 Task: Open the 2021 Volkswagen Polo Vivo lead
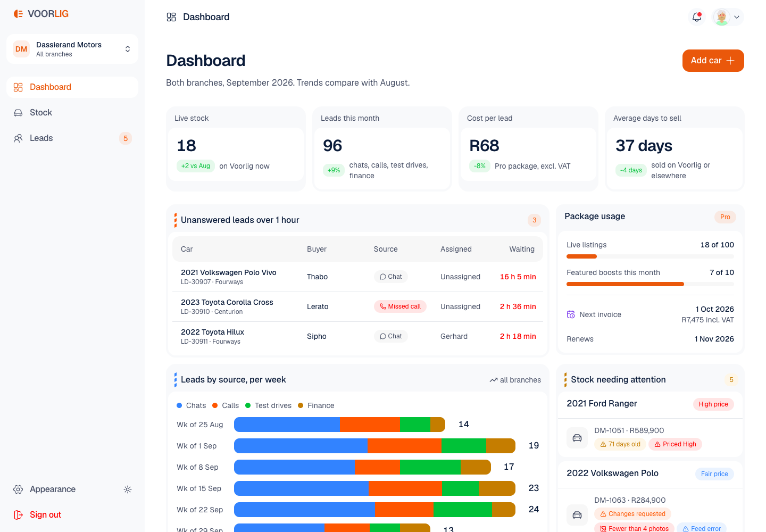pyautogui.click(x=357, y=277)
